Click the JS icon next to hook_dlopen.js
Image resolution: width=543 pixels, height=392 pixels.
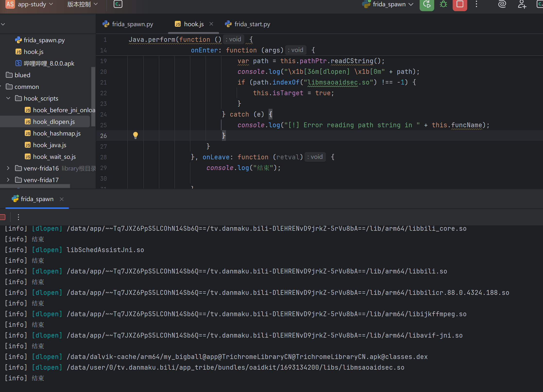pos(28,122)
